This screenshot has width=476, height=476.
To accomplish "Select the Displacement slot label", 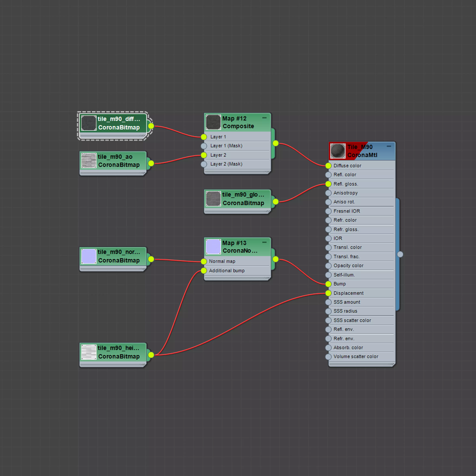I will coord(348,293).
